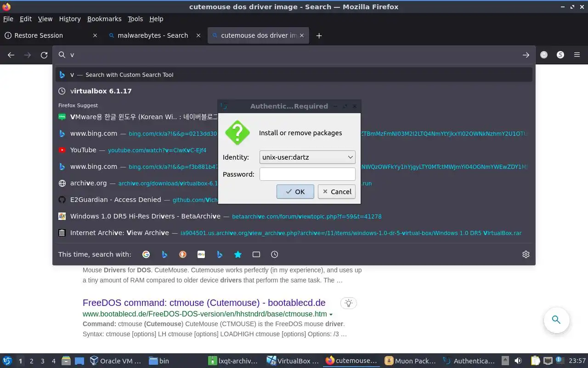Viewport: 588px width, 368px height.
Task: Select YouTube watch suggestion row
Action: point(294,150)
